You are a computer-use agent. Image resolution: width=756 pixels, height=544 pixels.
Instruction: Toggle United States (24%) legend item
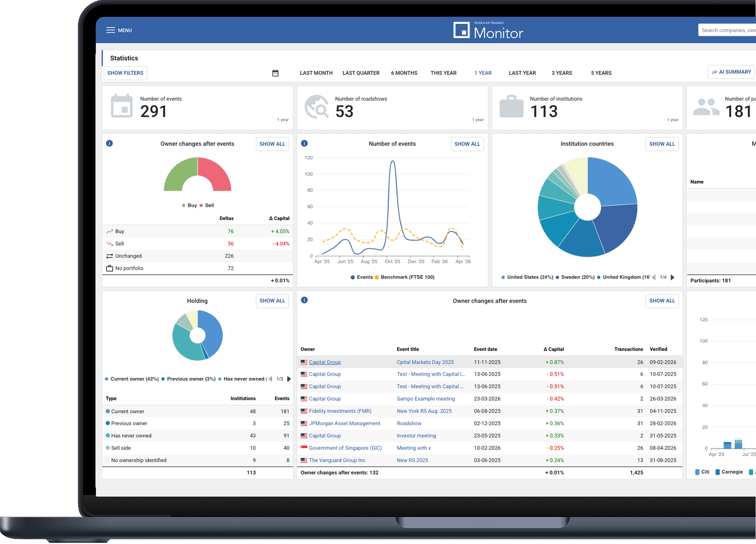[x=527, y=277]
